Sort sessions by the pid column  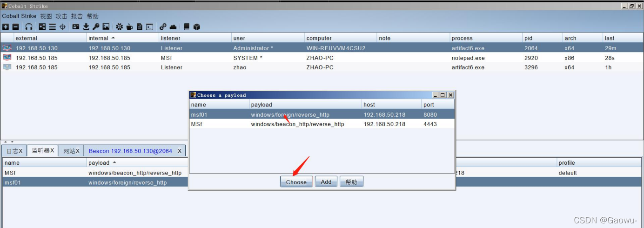tap(542, 38)
